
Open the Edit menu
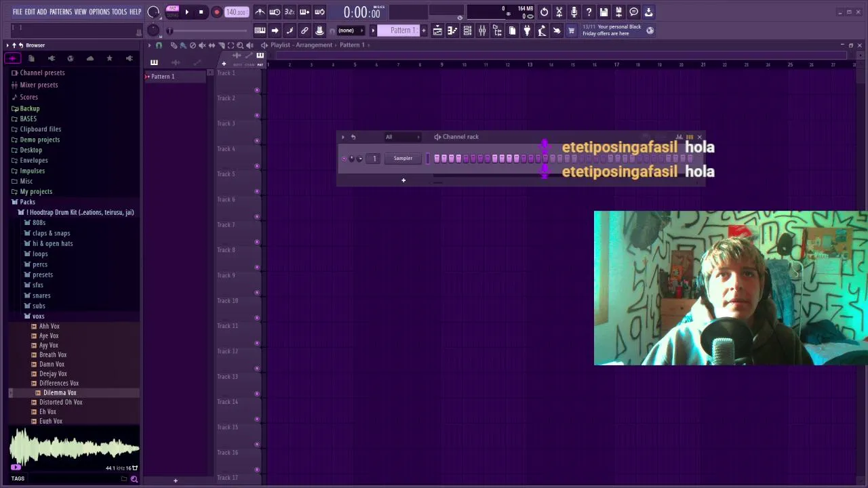30,12
